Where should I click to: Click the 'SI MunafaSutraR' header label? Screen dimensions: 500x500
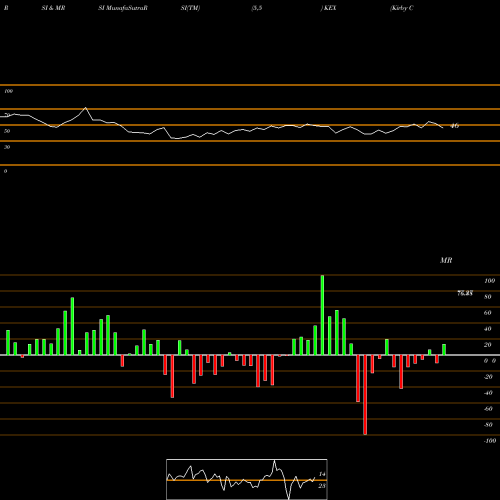[123, 8]
